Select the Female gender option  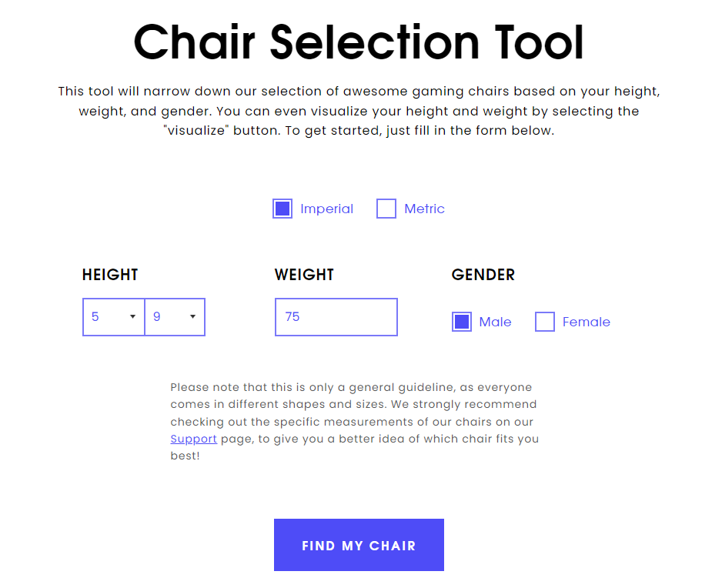[545, 322]
